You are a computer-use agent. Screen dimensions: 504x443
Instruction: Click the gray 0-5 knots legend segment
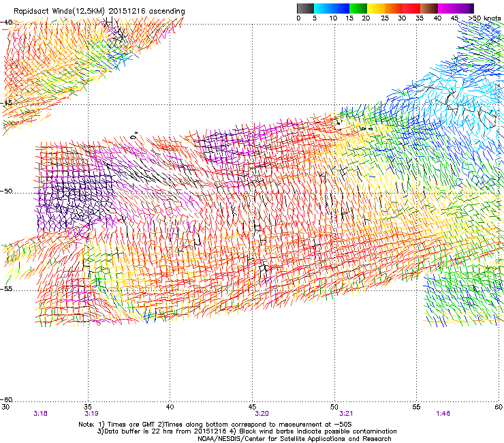[x=305, y=8]
